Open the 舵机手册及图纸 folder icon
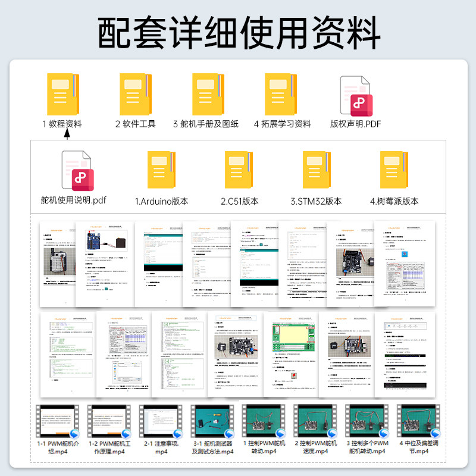Image resolution: width=476 pixels, height=476 pixels. [209, 95]
